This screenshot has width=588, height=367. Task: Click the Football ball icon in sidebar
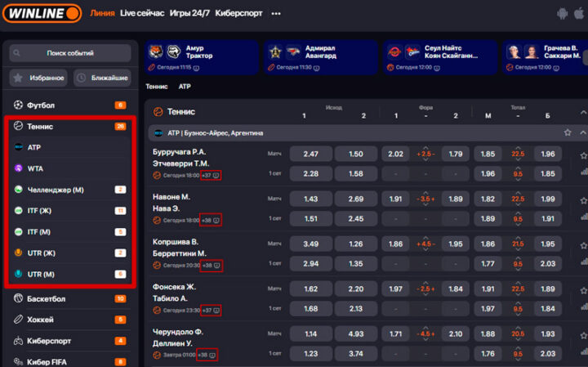tap(19, 105)
